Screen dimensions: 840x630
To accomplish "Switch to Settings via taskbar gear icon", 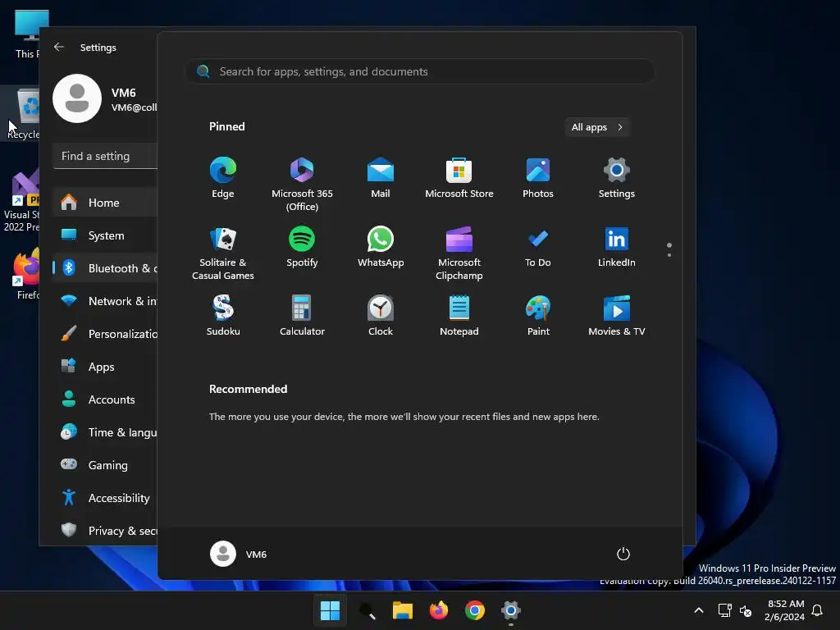I will [x=510, y=610].
